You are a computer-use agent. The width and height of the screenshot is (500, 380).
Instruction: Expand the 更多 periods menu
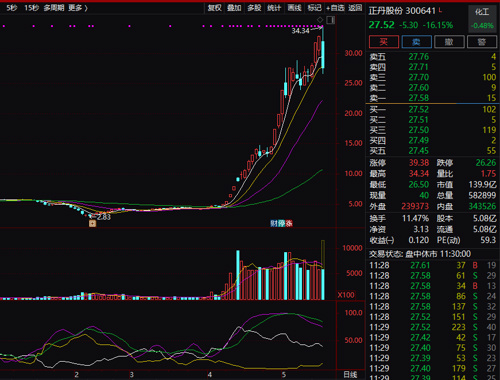78,8
